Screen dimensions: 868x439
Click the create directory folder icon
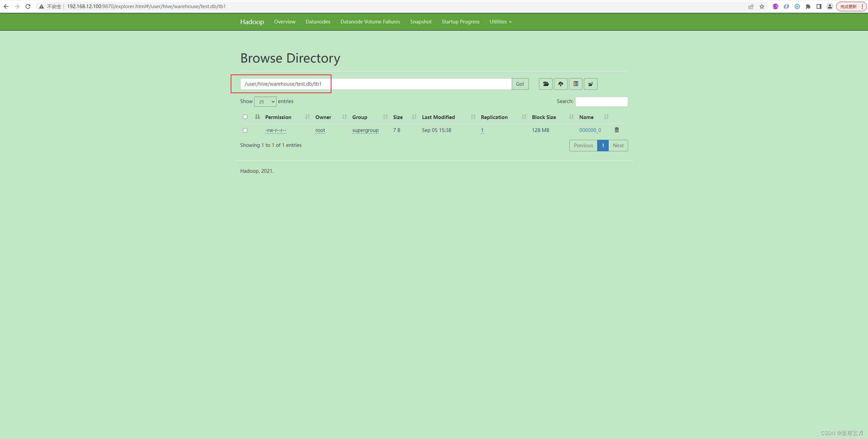pyautogui.click(x=545, y=84)
